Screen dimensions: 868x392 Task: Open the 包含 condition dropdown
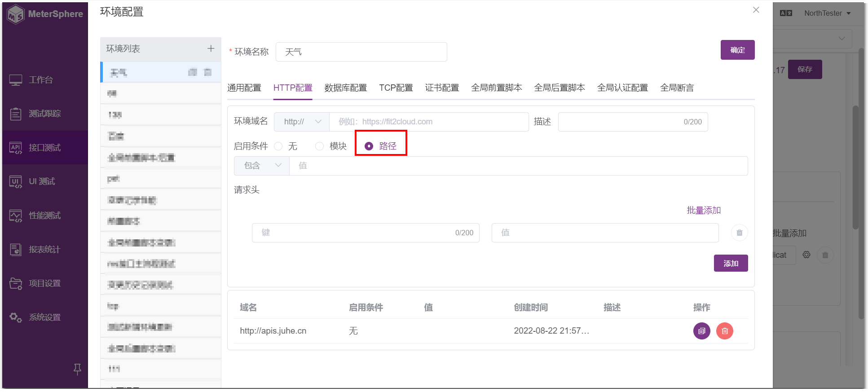262,166
